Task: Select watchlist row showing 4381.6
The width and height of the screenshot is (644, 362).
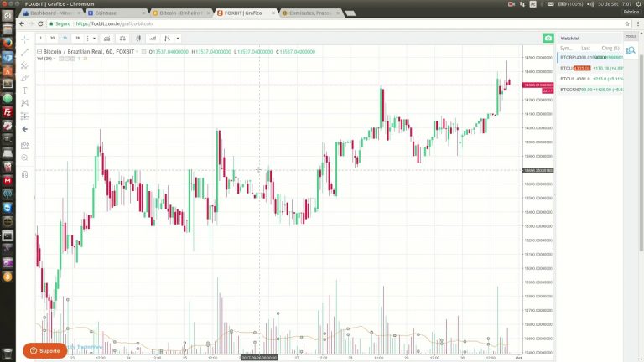Action: pyautogui.click(x=589, y=79)
